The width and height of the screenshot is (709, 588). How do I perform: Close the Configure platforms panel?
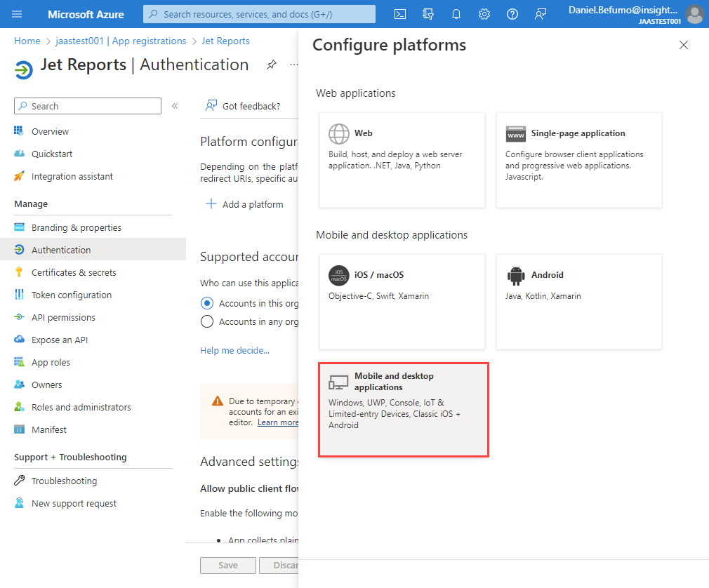(x=684, y=45)
